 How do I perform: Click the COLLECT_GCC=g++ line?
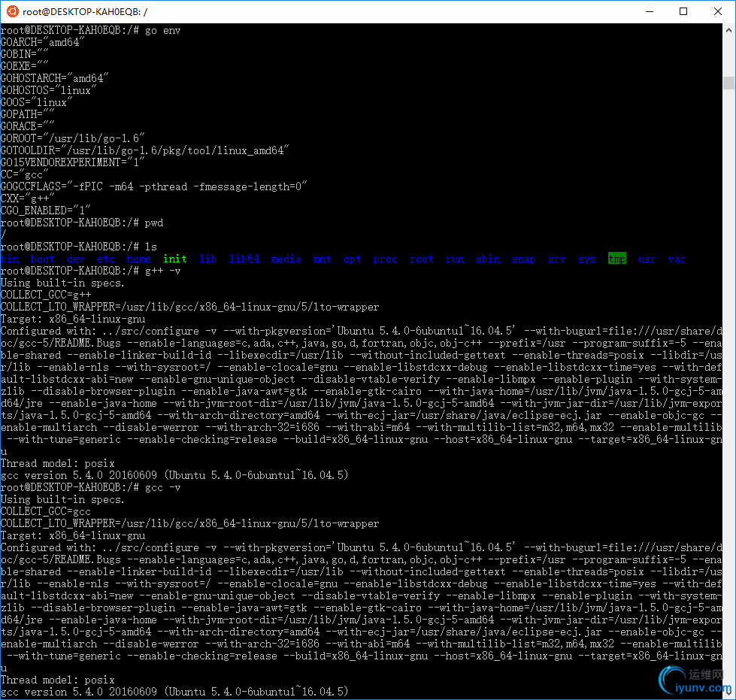[x=46, y=295]
